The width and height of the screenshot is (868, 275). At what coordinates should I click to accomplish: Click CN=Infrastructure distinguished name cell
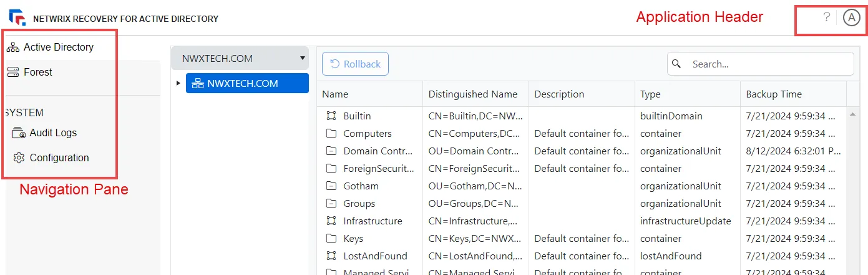473,221
